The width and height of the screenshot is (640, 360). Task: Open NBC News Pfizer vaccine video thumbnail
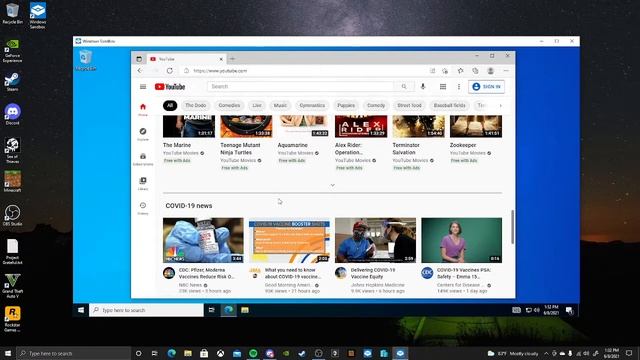click(x=203, y=240)
